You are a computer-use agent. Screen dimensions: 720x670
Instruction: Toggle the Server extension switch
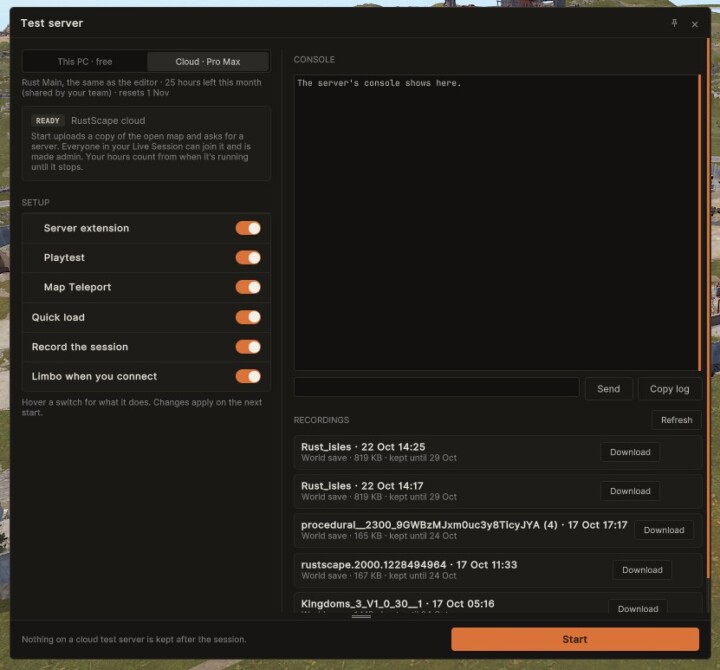pos(248,228)
